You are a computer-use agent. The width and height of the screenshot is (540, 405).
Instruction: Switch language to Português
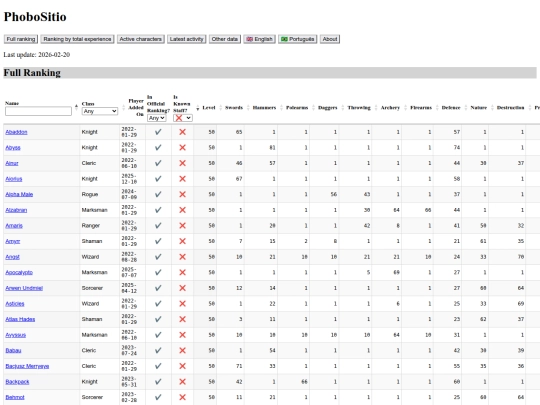(298, 39)
